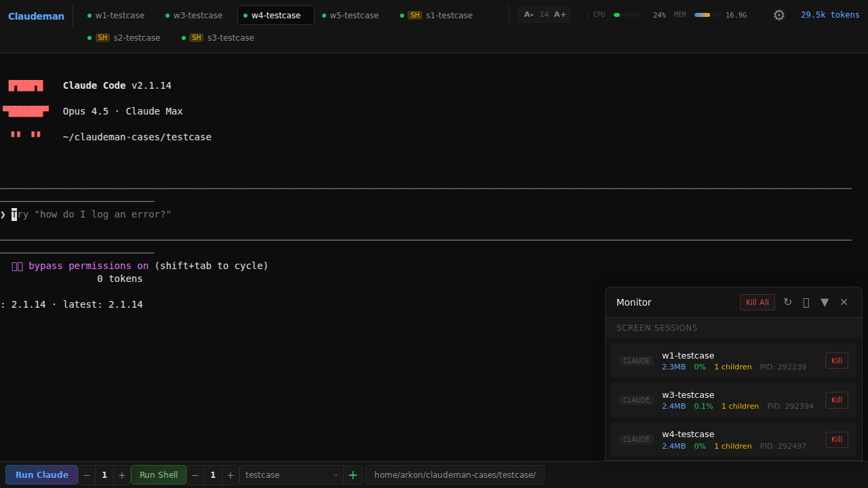This screenshot has height=488, width=868.
Task: Click the ~/claudeman-cases/testcase terminal path
Action: coord(137,137)
